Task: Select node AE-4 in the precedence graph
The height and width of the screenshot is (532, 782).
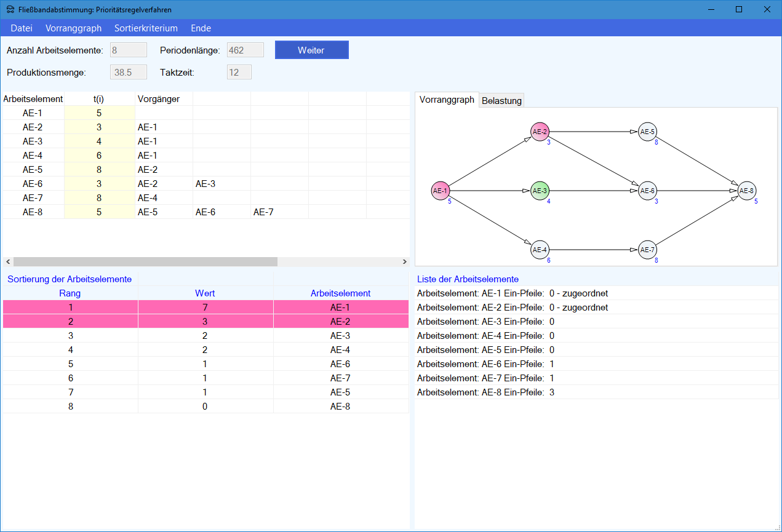Action: pos(540,250)
